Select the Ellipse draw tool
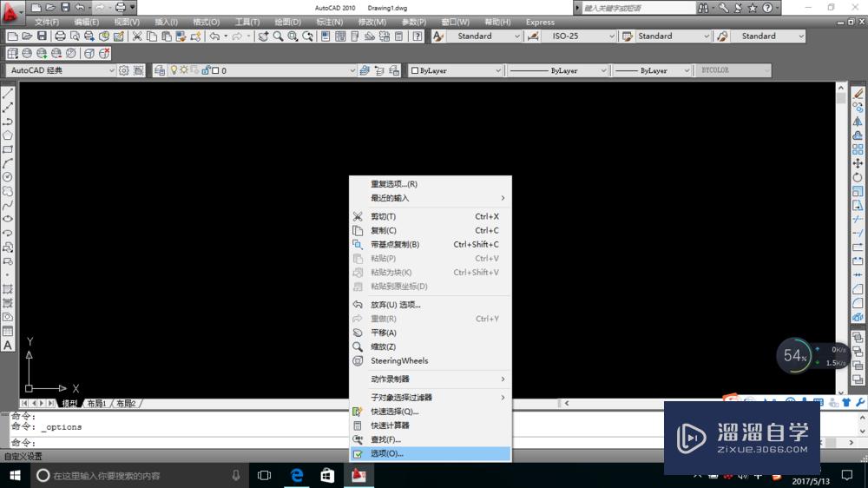The width and height of the screenshot is (868, 488). (x=8, y=220)
